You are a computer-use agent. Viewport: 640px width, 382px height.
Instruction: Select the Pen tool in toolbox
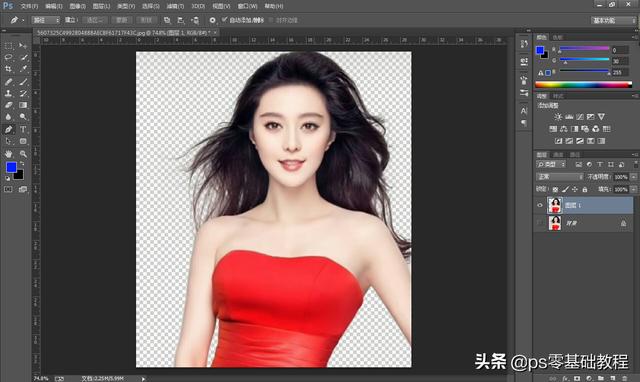coord(8,130)
